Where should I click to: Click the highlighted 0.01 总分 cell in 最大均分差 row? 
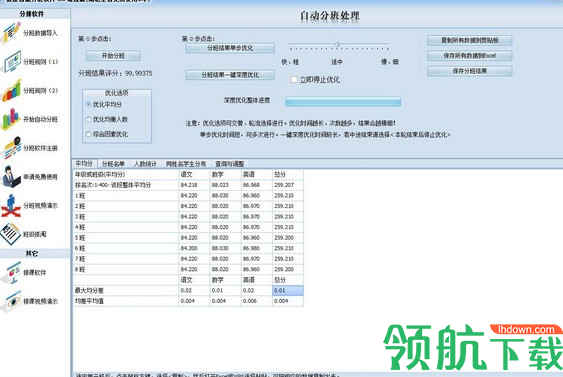click(288, 290)
